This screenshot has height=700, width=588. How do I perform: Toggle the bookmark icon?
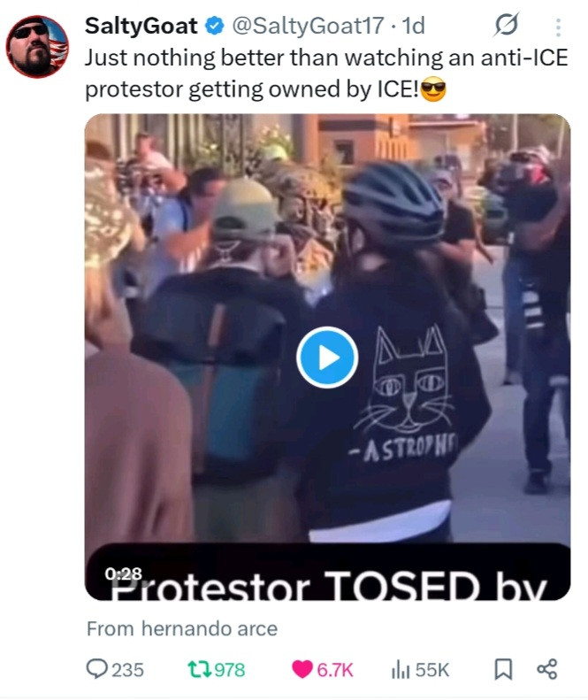point(504,670)
